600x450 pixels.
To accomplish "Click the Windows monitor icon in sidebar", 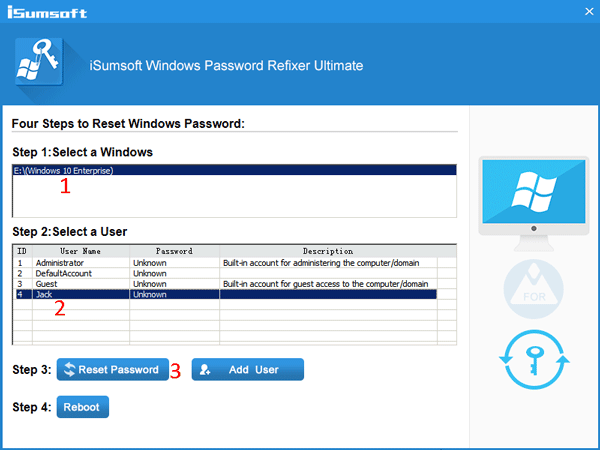I will tap(533, 204).
